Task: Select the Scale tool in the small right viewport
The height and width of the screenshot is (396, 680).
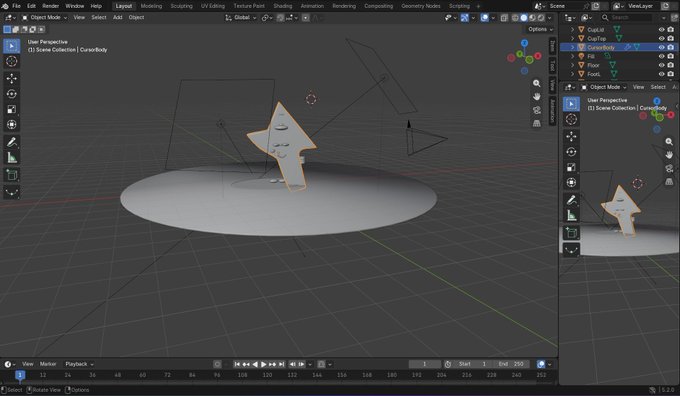Action: 571,167
